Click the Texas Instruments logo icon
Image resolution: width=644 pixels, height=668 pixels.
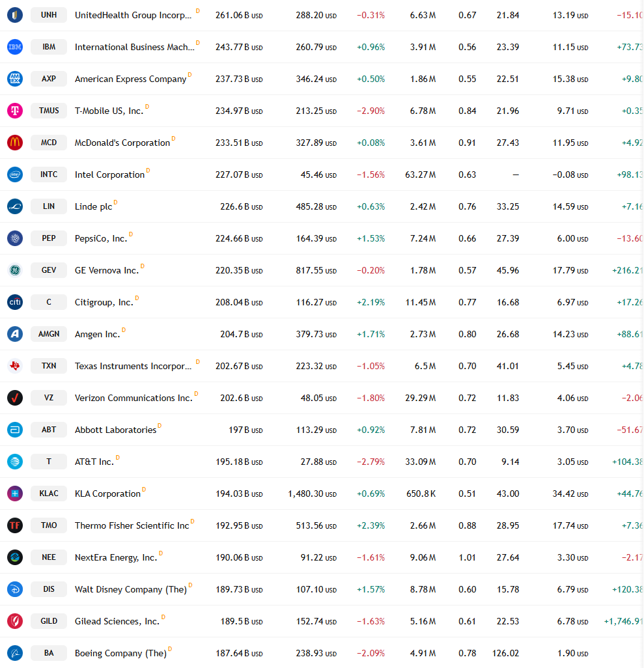[x=15, y=366]
